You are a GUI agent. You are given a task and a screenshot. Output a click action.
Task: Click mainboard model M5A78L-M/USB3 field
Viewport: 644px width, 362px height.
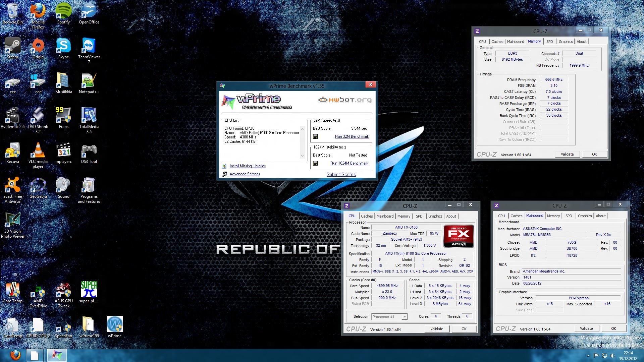553,235
